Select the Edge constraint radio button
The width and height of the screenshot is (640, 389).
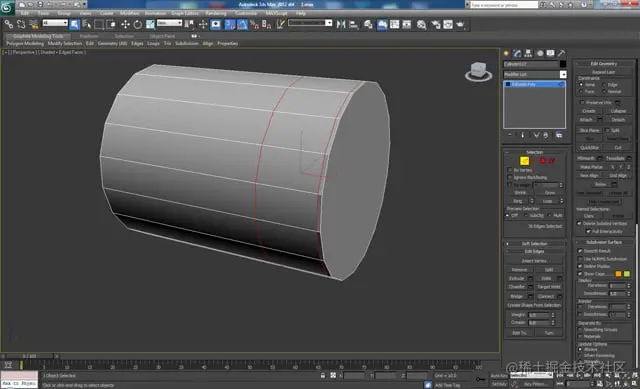(604, 84)
